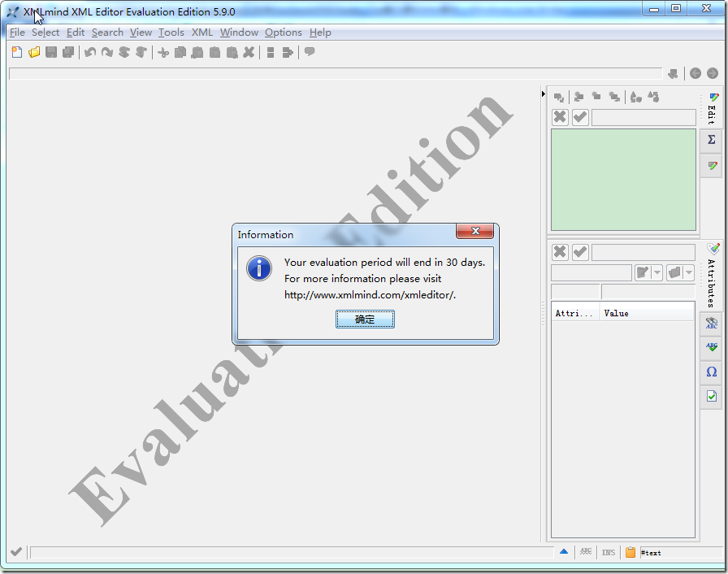Click the node path go back arrow
The image size is (728, 574).
pyautogui.click(x=695, y=73)
